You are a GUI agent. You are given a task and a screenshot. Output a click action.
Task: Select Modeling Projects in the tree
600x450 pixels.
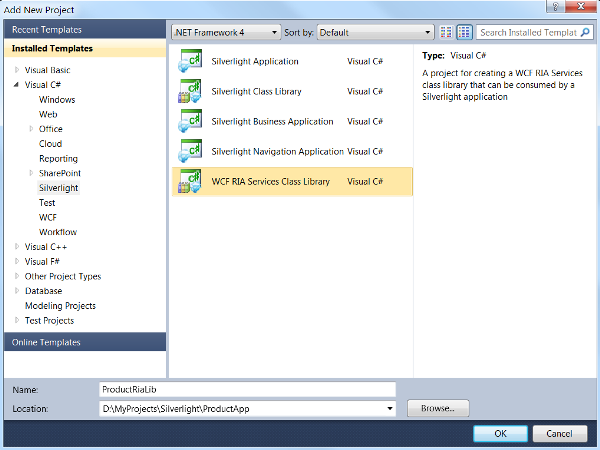tap(60, 306)
